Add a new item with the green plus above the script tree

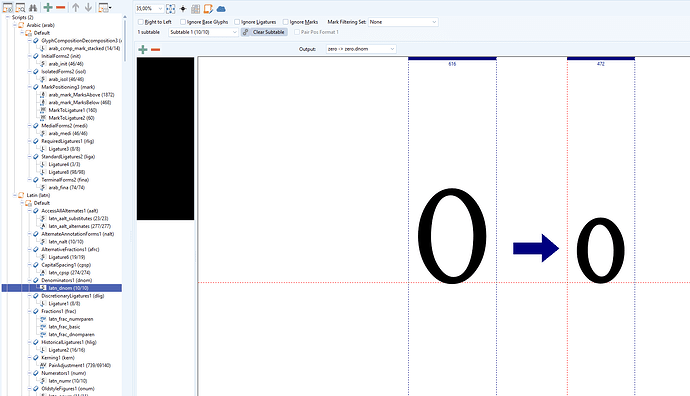point(48,7)
